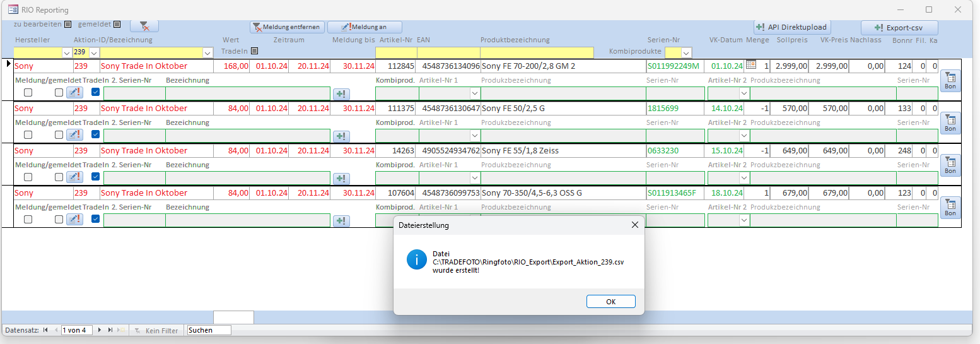
Task: Click the Export-csv button
Action: (x=899, y=28)
